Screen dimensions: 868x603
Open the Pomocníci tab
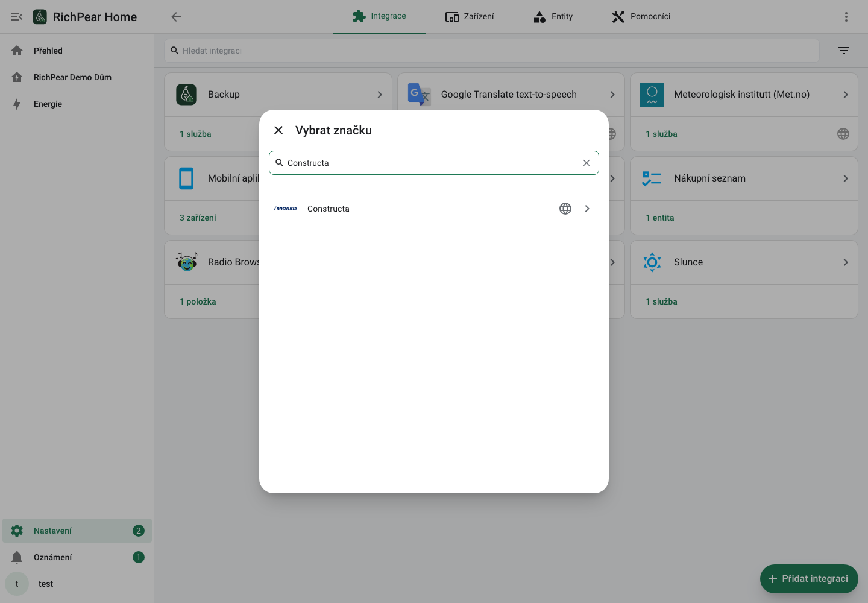[641, 16]
